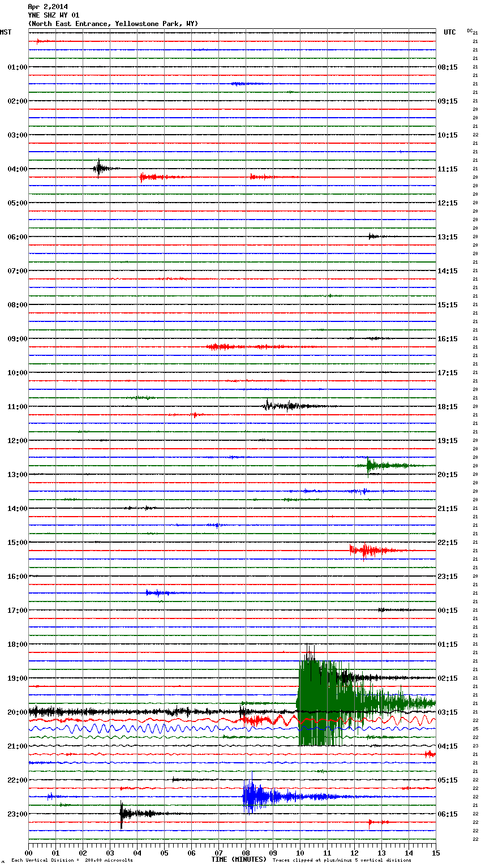Select the '07:00' MST hour label

[18, 271]
